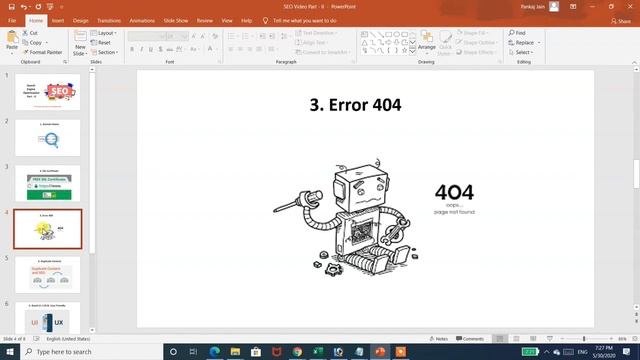Open the Layout dropdown
This screenshot has height=360, width=640.
(x=104, y=33)
